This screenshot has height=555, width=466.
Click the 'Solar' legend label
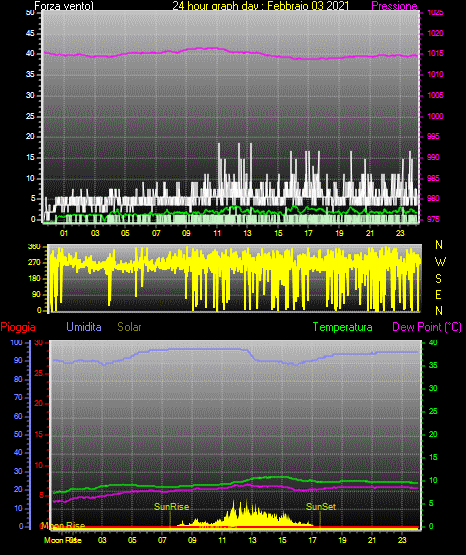129,327
